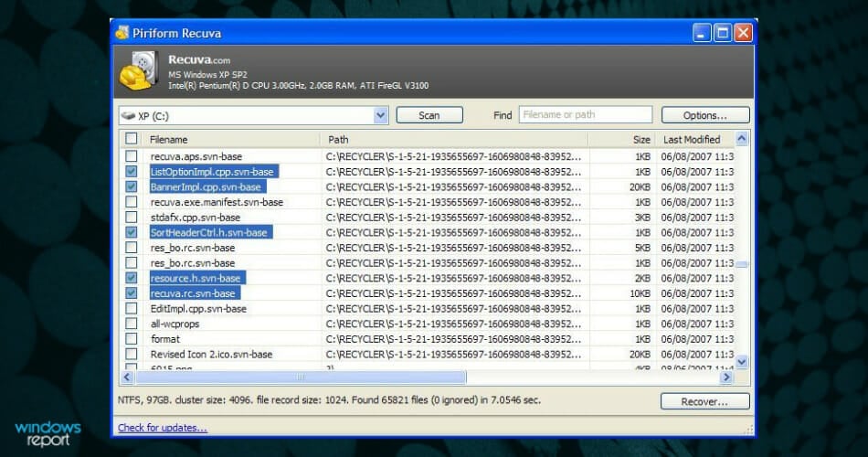The width and height of the screenshot is (868, 457).
Task: Check the EditImpl.cpp.svn-base checkbox
Action: (132, 308)
